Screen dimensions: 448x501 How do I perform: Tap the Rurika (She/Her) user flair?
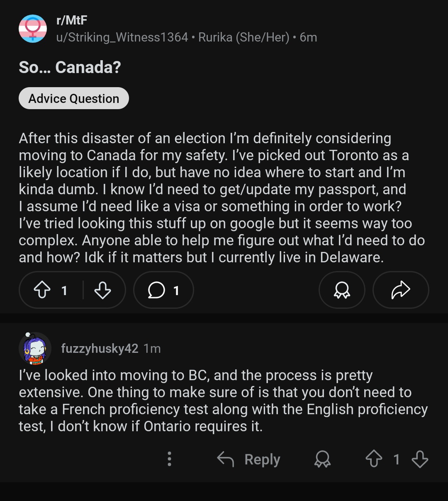pyautogui.click(x=244, y=37)
